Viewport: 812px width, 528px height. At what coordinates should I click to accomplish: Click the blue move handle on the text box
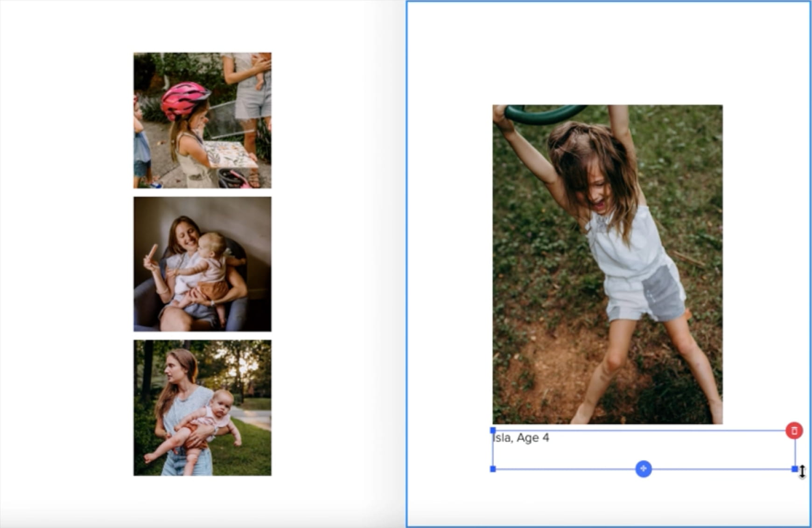[644, 469]
